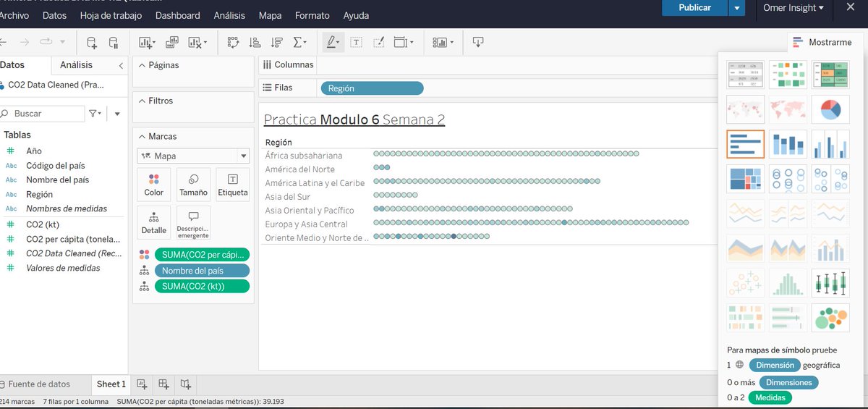The height and width of the screenshot is (409, 868).
Task: Select heat map chart in Mostrarme
Action: (x=788, y=75)
